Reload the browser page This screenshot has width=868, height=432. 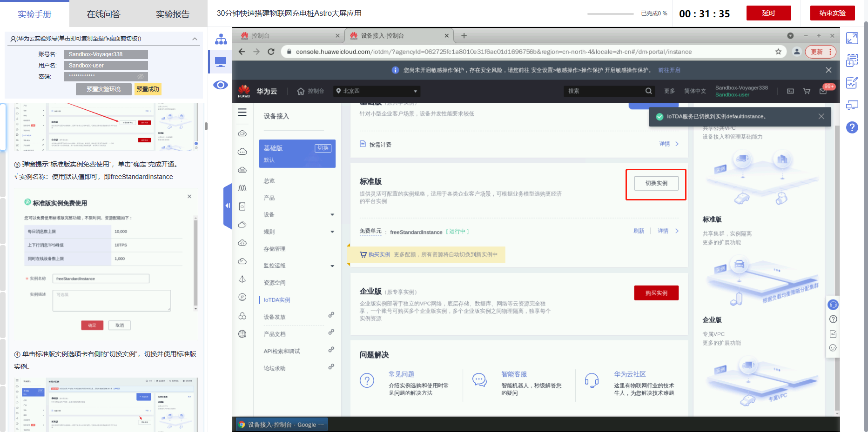click(271, 52)
